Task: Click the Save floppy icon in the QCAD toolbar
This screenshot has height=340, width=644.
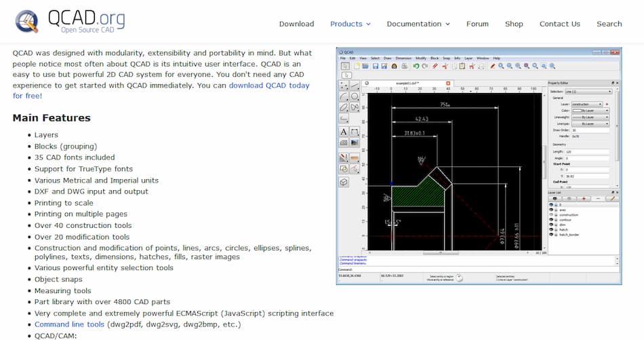Action: [x=376, y=66]
